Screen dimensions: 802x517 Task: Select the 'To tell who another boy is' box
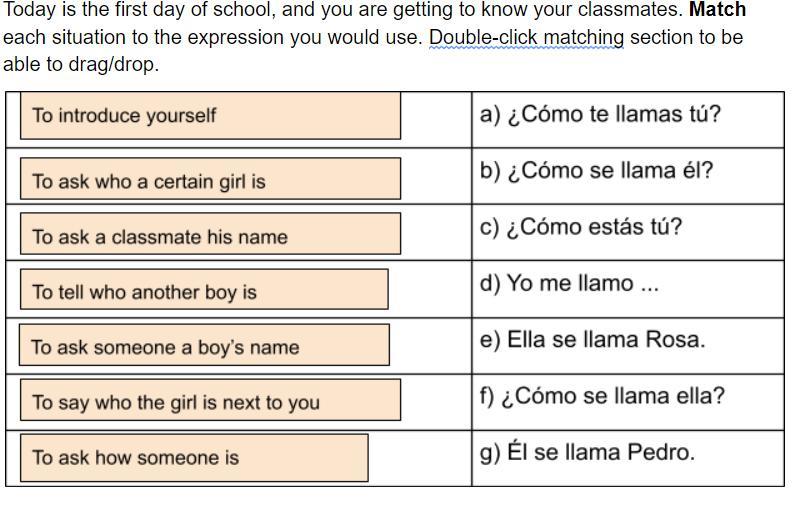[x=204, y=289]
